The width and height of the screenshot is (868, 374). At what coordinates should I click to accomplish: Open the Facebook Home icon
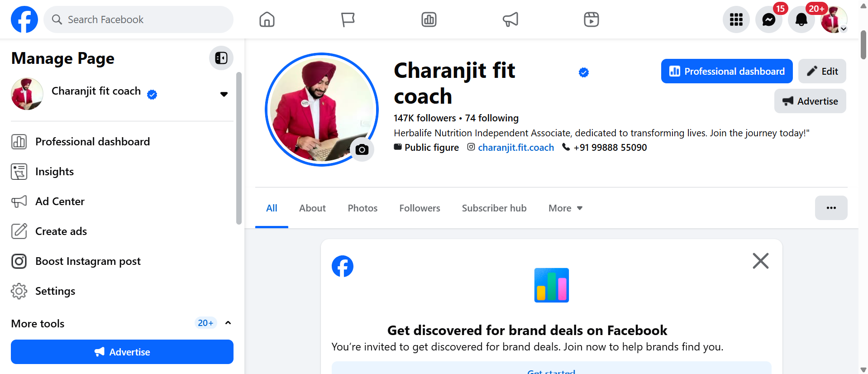click(x=267, y=19)
